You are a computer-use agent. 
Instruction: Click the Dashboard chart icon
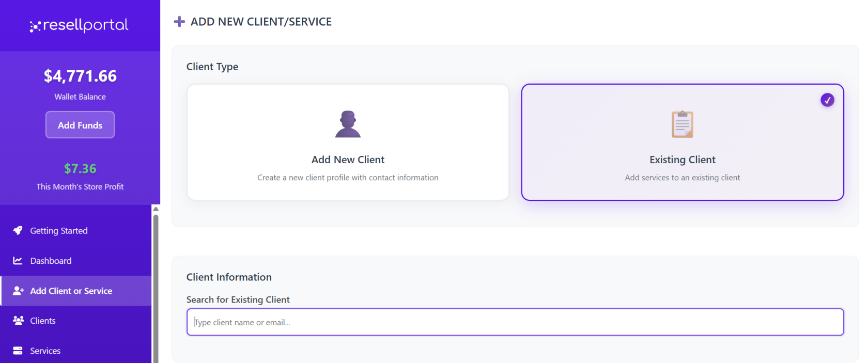click(x=18, y=261)
